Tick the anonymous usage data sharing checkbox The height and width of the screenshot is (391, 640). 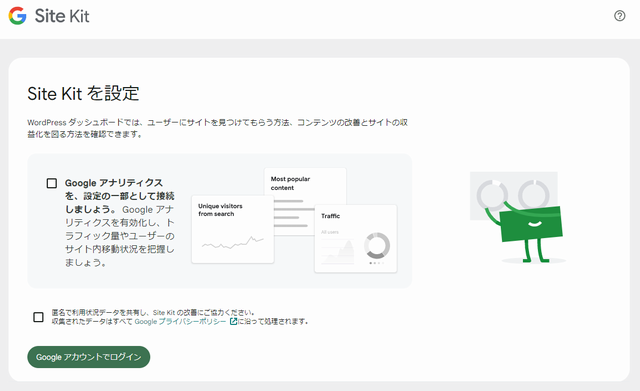[x=38, y=317]
